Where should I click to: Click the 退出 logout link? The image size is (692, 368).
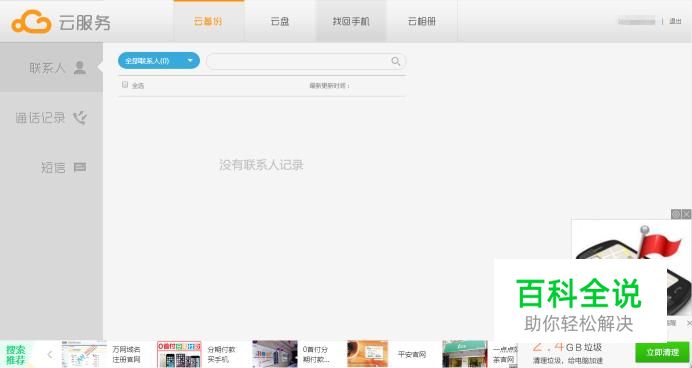click(675, 21)
